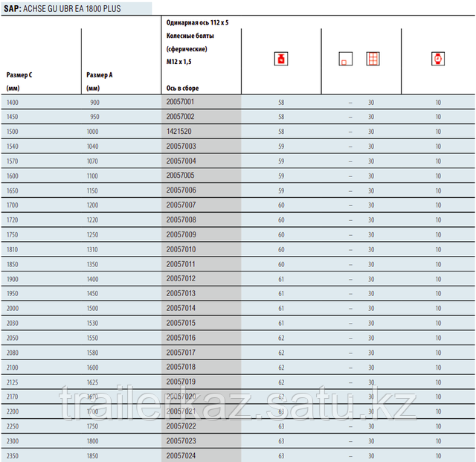Select part number 20057002

[x=180, y=116]
